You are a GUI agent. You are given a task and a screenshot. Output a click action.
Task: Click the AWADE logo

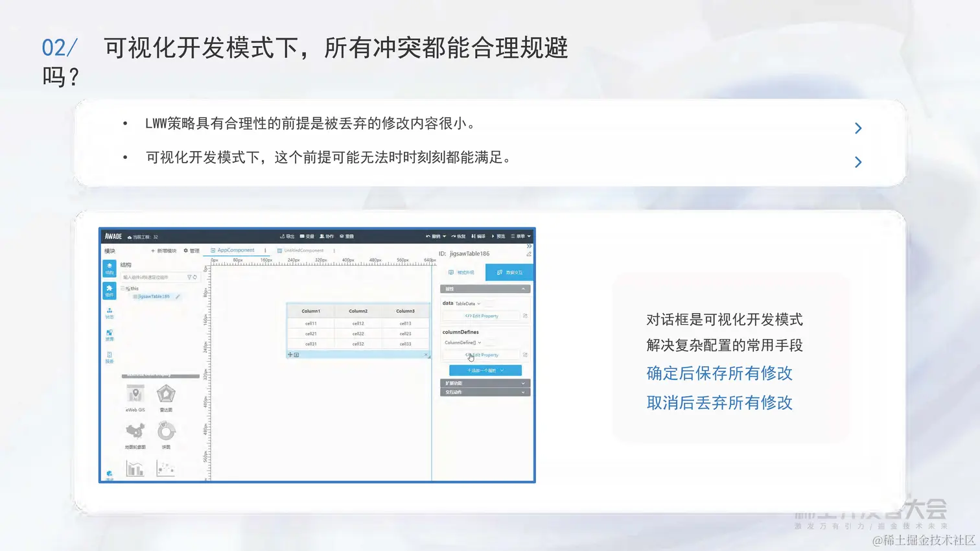click(113, 237)
